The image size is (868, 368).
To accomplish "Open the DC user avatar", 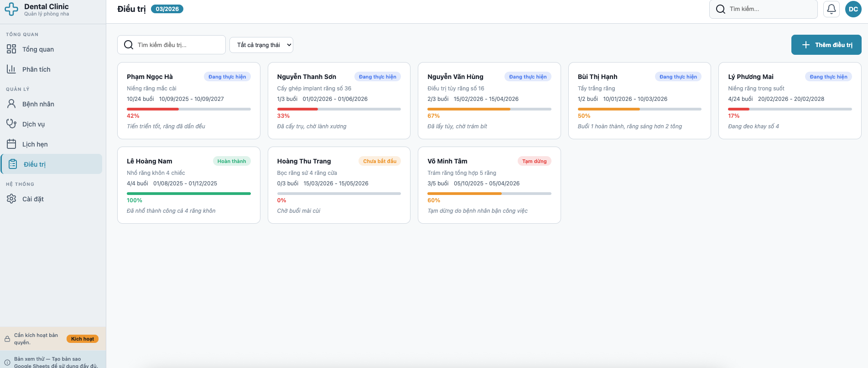I will coord(853,9).
